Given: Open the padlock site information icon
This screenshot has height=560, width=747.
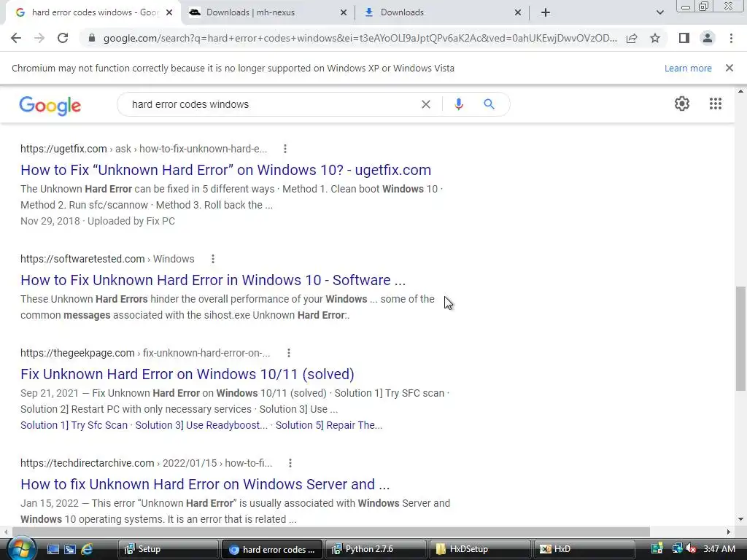Looking at the screenshot, I should click(x=92, y=38).
